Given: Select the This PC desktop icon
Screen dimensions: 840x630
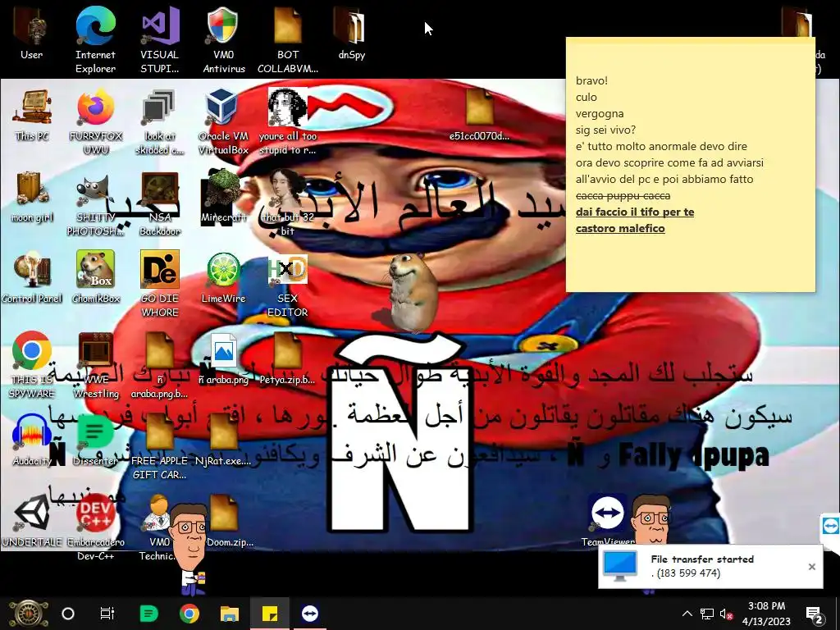Looking at the screenshot, I should [32, 108].
